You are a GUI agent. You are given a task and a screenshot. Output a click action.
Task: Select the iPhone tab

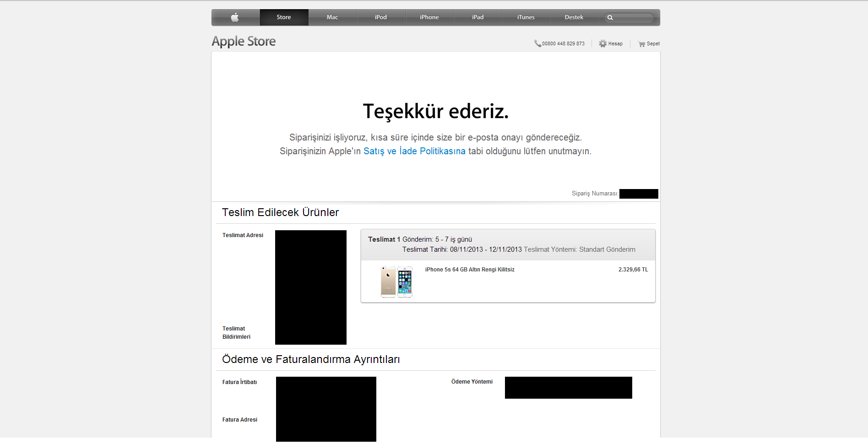tap(429, 17)
